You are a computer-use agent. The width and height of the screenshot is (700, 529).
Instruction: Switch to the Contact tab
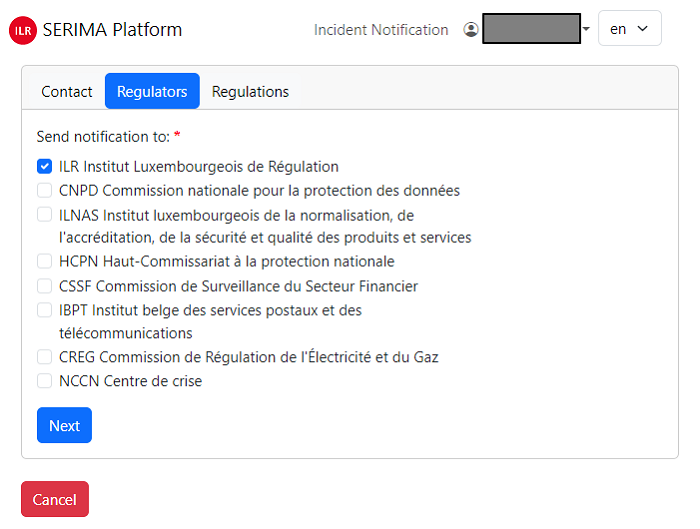(x=67, y=92)
